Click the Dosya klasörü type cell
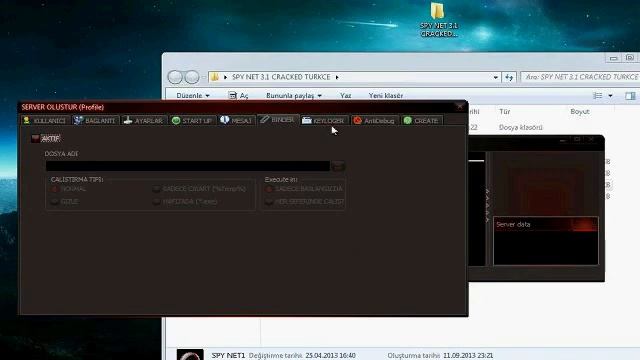The width and height of the screenshot is (640, 360). [521, 127]
